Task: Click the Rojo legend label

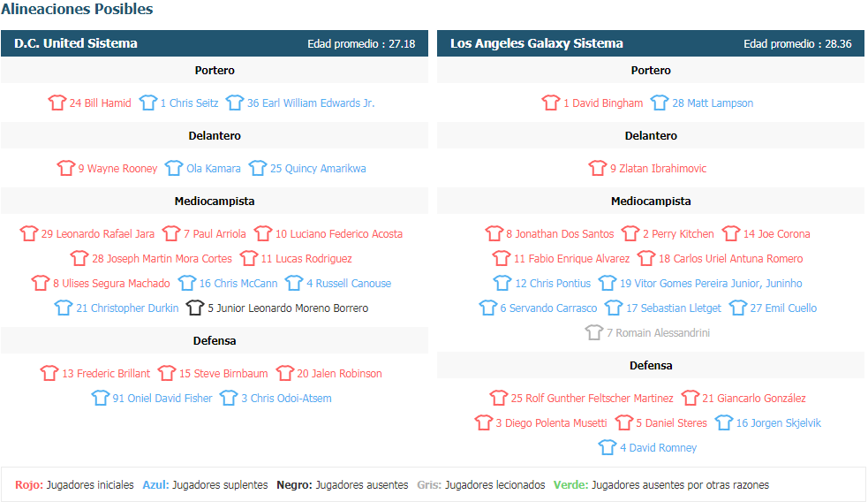Action: click(x=29, y=485)
